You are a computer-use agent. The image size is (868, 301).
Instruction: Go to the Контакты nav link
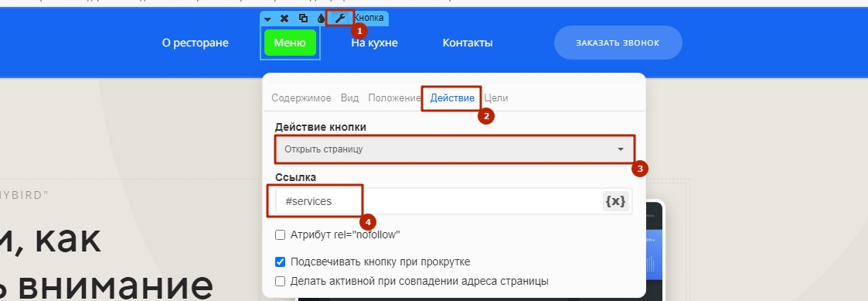[467, 43]
